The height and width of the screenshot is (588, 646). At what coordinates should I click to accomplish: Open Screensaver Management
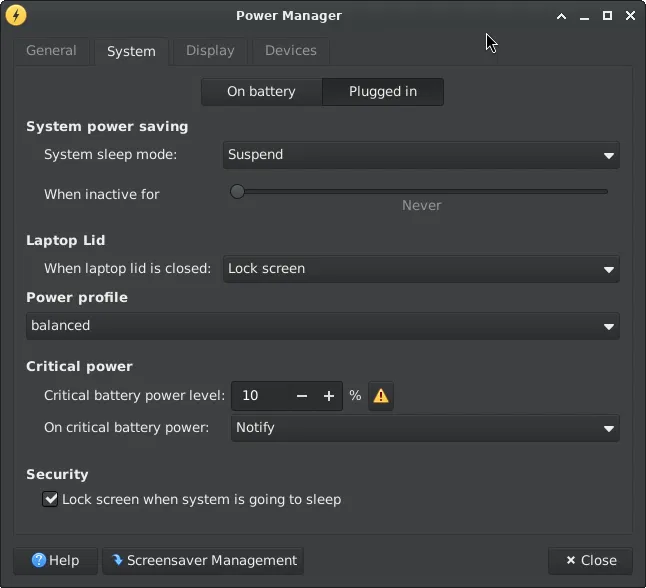pos(203,561)
